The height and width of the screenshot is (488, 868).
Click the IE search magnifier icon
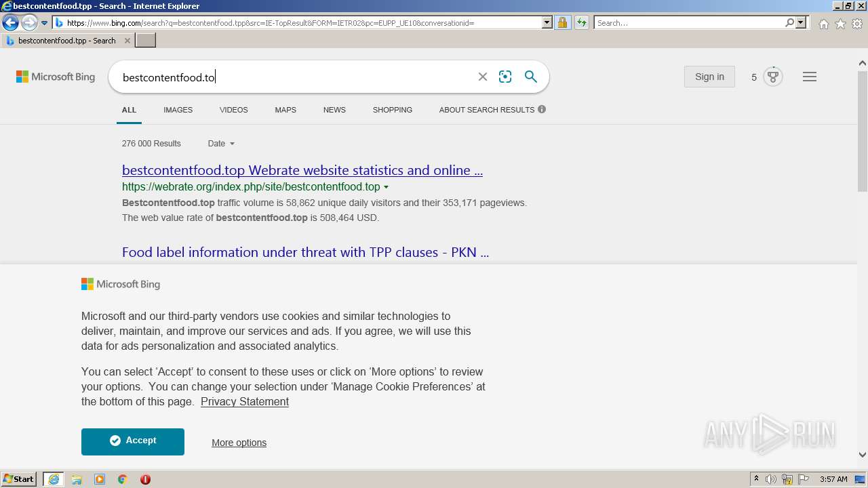coord(789,23)
